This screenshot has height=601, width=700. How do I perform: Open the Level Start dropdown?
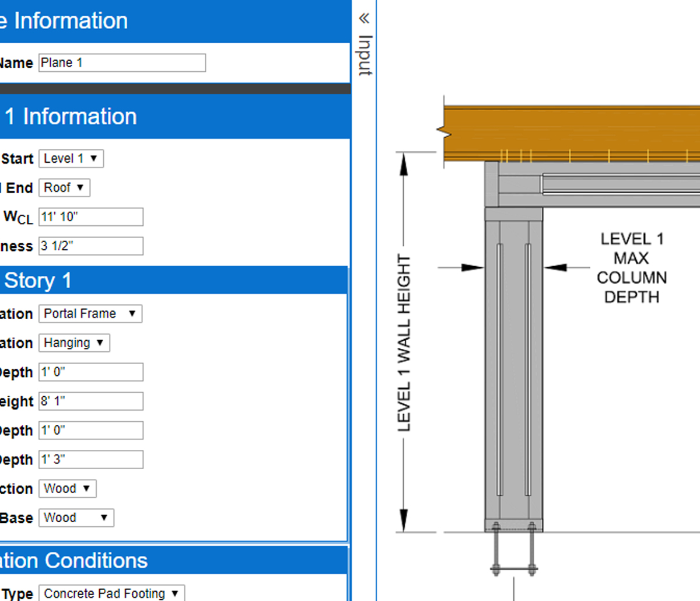pyautogui.click(x=70, y=158)
